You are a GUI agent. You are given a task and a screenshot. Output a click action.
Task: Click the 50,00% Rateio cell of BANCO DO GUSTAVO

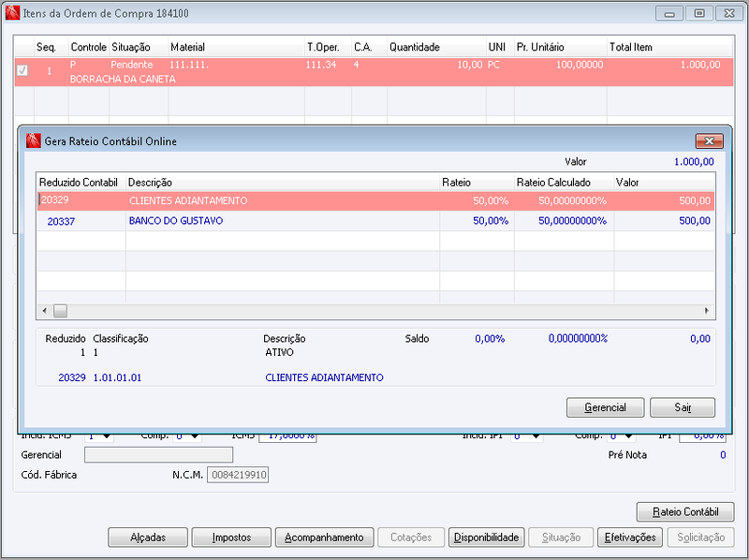click(x=491, y=221)
